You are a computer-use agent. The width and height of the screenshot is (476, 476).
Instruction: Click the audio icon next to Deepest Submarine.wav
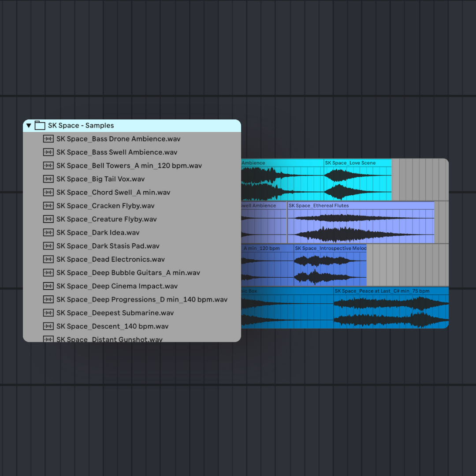(48, 313)
